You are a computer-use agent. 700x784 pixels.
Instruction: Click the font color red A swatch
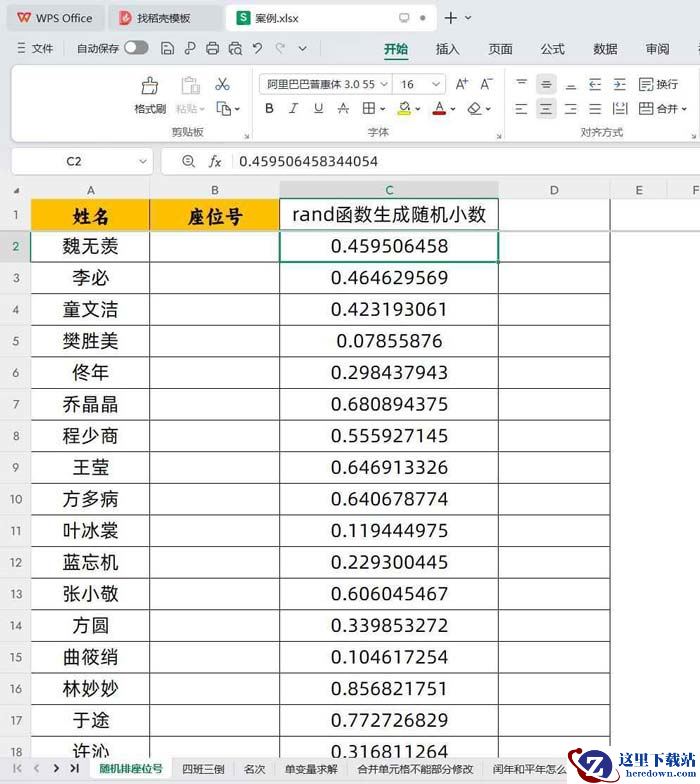tap(439, 109)
